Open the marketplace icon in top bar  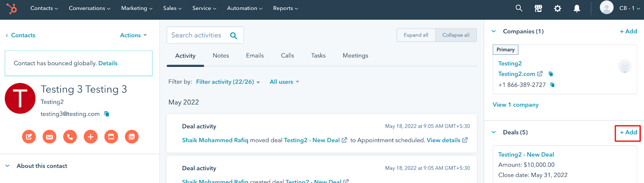coord(538,8)
